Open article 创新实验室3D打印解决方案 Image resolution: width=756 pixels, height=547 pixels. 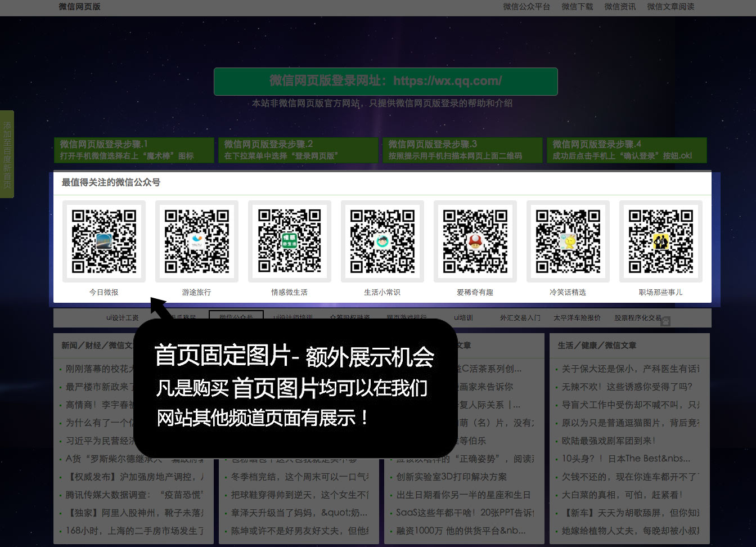coord(451,477)
